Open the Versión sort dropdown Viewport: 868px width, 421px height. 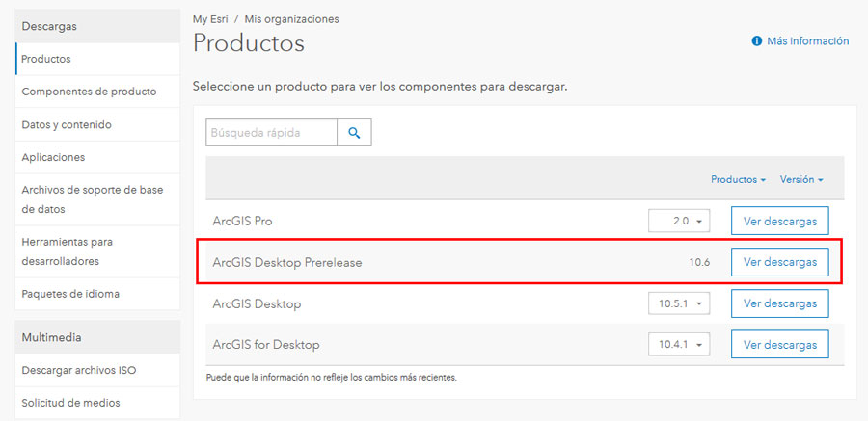coord(801,179)
